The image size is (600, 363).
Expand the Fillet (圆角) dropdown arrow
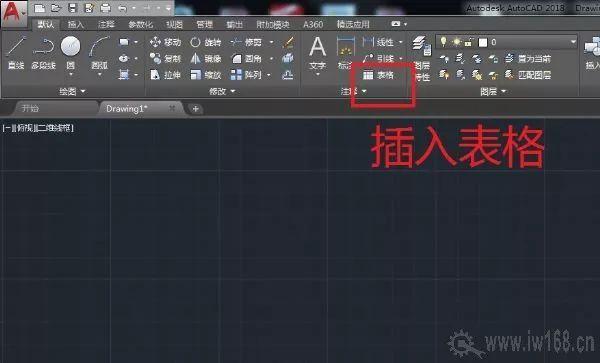(271, 59)
